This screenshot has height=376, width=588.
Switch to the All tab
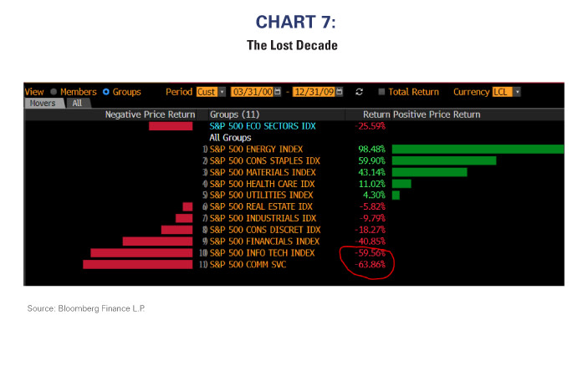[x=77, y=104]
